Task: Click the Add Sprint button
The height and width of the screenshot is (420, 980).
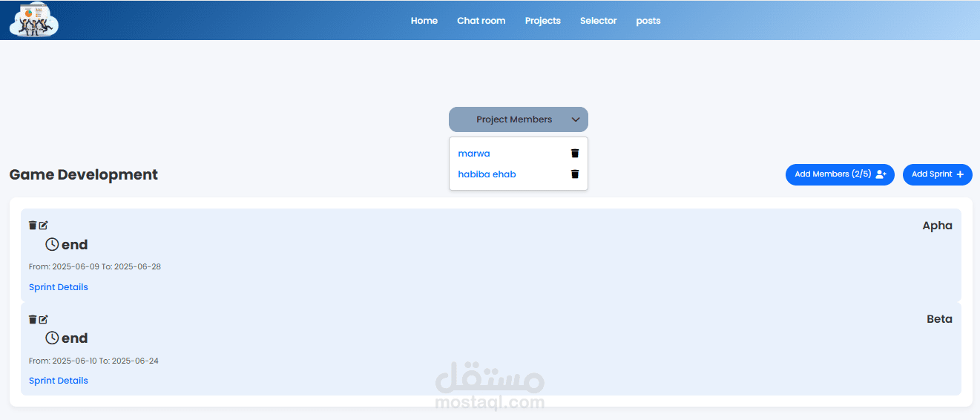Action: 938,174
